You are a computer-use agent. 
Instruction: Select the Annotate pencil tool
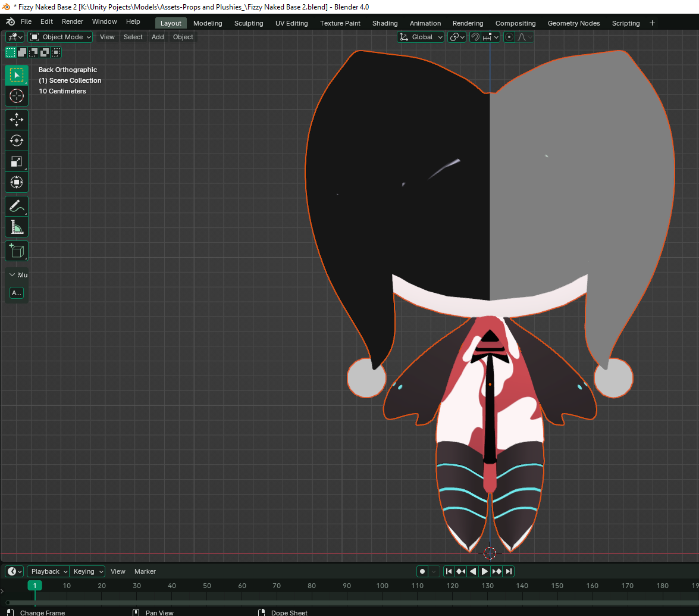pyautogui.click(x=16, y=207)
